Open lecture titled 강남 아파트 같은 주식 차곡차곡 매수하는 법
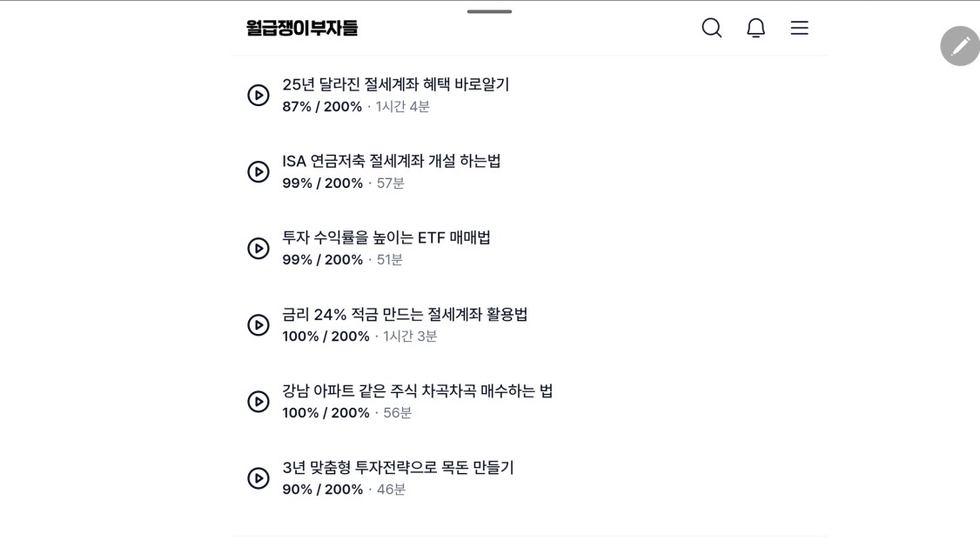The image size is (980, 547). click(418, 390)
